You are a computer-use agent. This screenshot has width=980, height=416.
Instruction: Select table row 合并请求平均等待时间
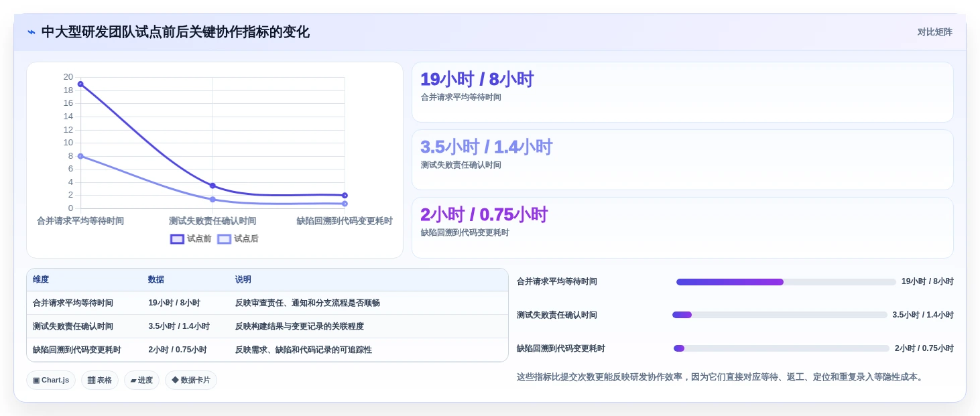coord(267,303)
